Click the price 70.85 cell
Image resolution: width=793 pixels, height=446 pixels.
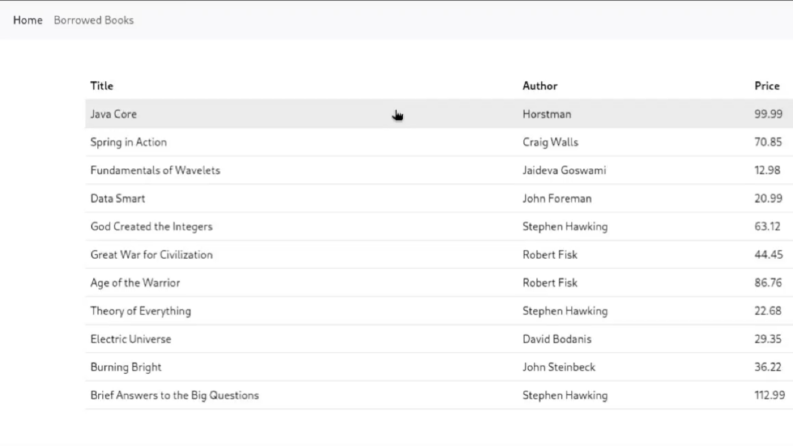768,142
